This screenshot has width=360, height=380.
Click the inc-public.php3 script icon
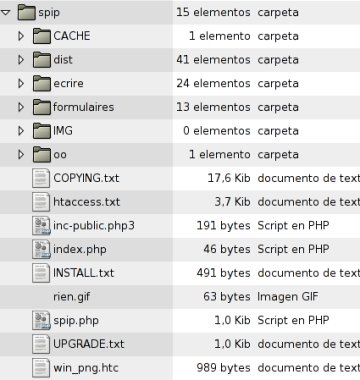[x=41, y=226]
